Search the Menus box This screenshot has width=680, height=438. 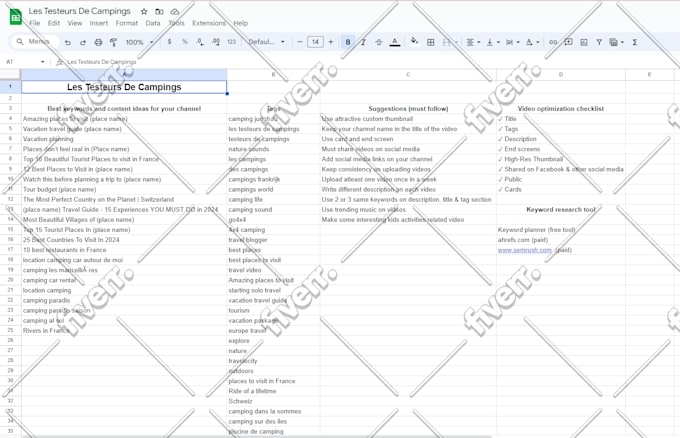pos(34,42)
